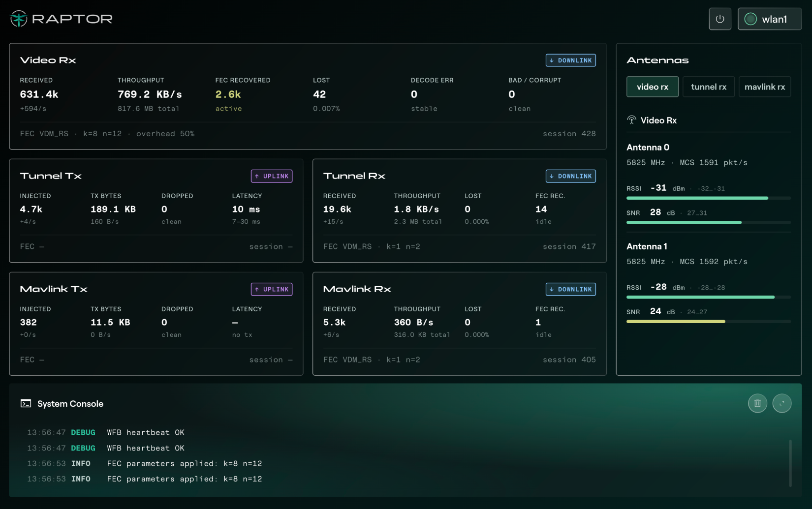Clear the console with trash icon
The width and height of the screenshot is (812, 509).
coord(757,403)
